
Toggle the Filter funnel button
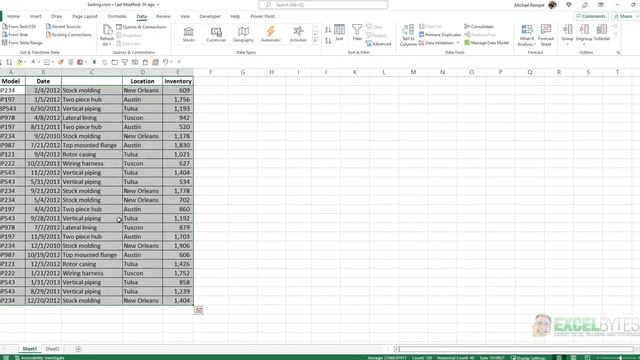click(357, 33)
